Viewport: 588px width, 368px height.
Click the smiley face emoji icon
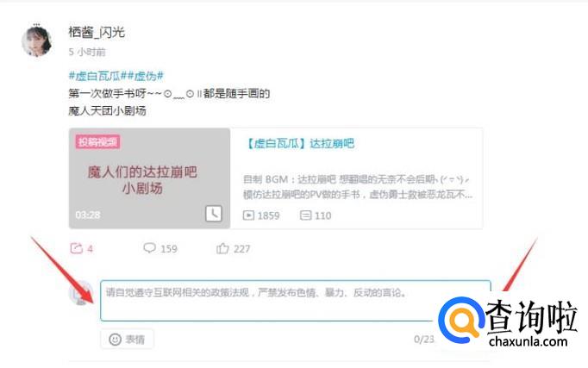[115, 340]
